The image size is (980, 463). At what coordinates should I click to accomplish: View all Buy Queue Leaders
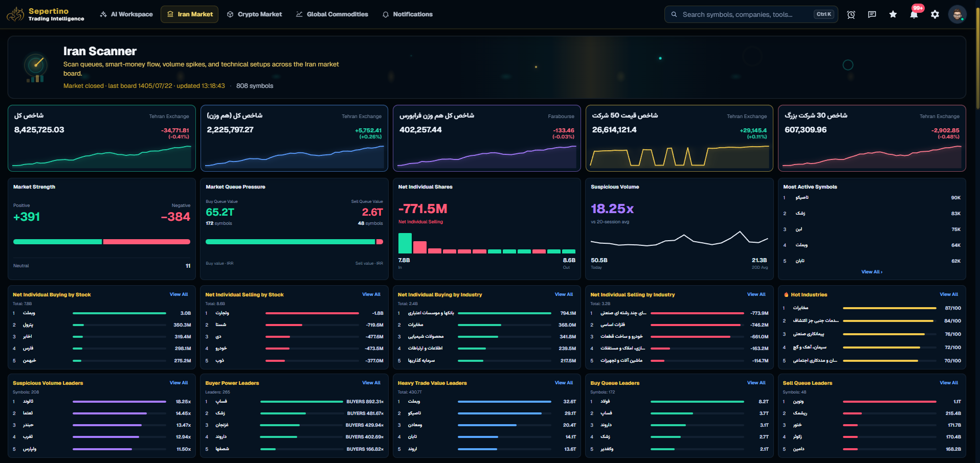[756, 383]
